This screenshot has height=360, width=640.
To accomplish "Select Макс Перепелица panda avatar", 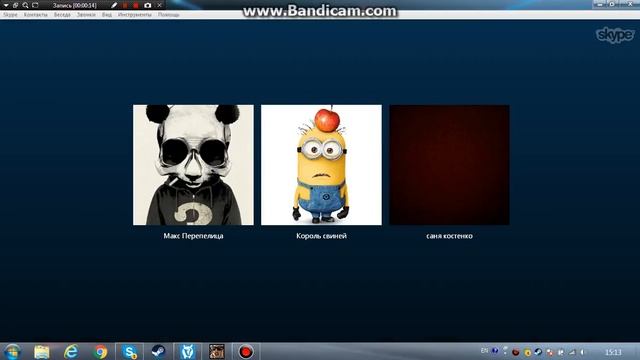I will coord(193,165).
